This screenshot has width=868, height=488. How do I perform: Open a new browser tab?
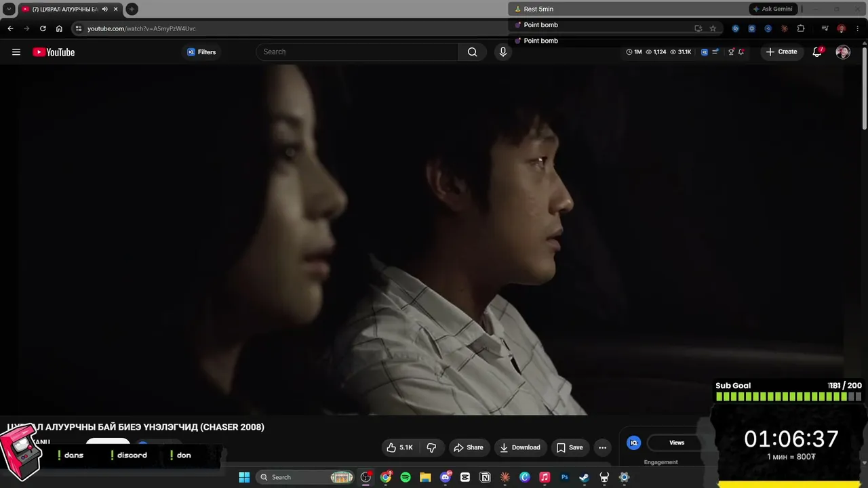coord(132,9)
